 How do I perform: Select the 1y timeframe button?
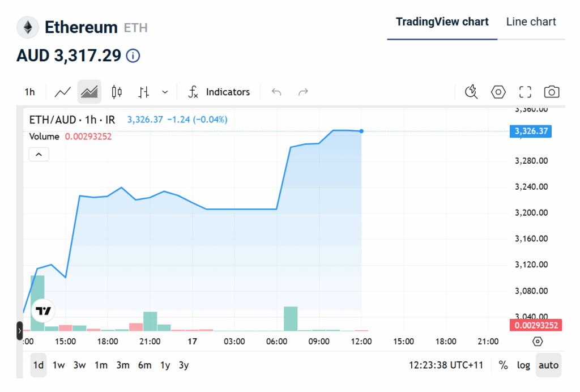(165, 365)
